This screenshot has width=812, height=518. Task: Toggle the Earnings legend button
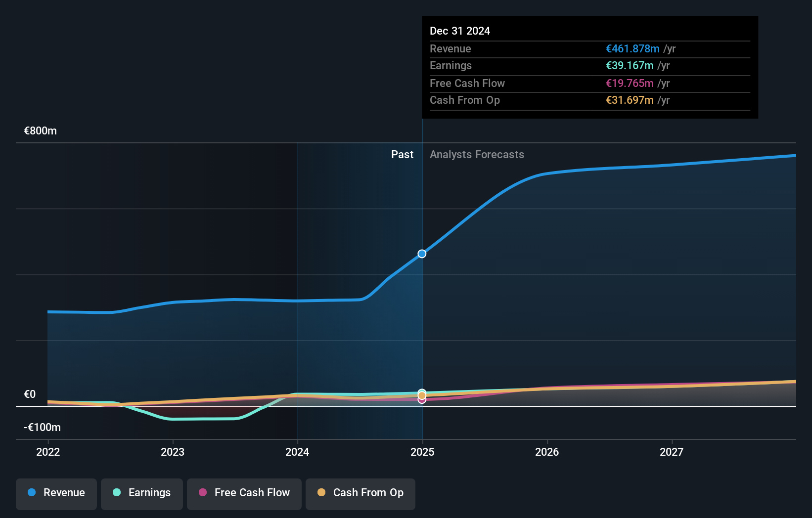point(142,494)
